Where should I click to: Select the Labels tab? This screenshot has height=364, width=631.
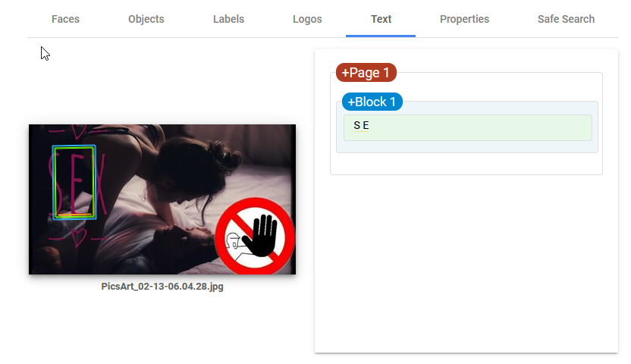coord(228,19)
